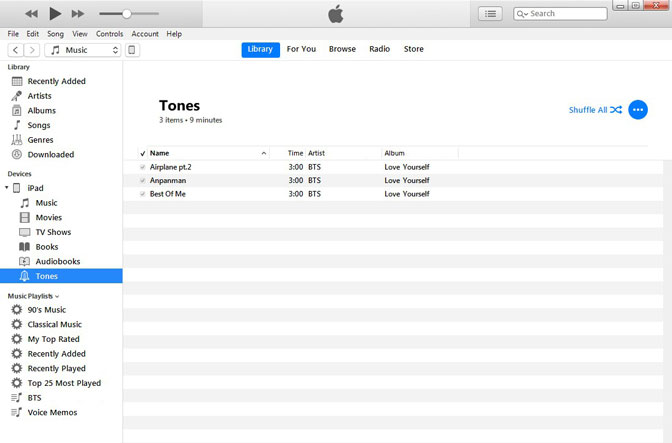Screen dimensions: 672x443
Task: Select the Airplane pt.2 tone
Action: tap(393, 167)
